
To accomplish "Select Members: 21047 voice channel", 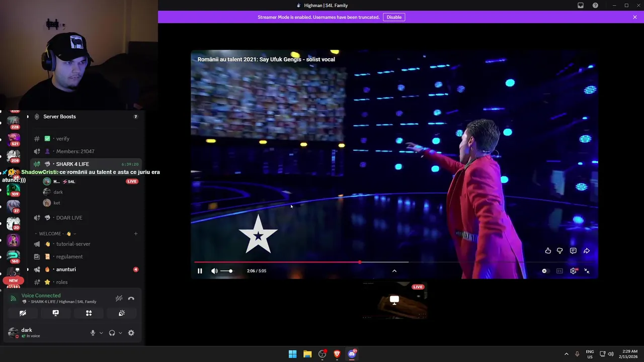I will pos(86,151).
